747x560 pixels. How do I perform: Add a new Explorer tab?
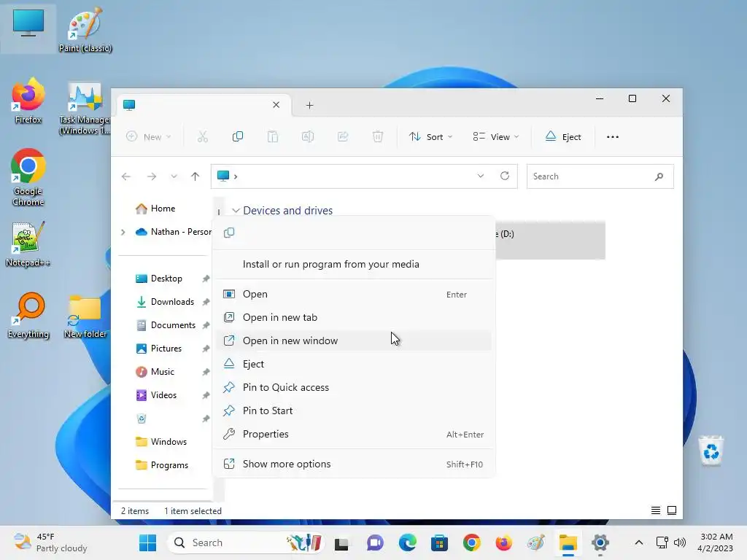point(309,105)
